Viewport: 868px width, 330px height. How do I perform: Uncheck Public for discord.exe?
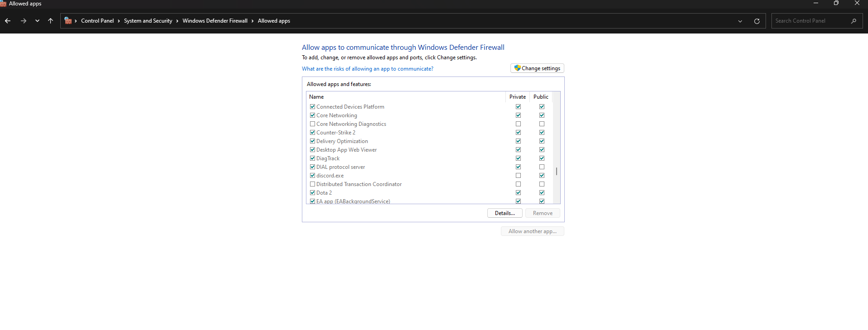(x=542, y=176)
